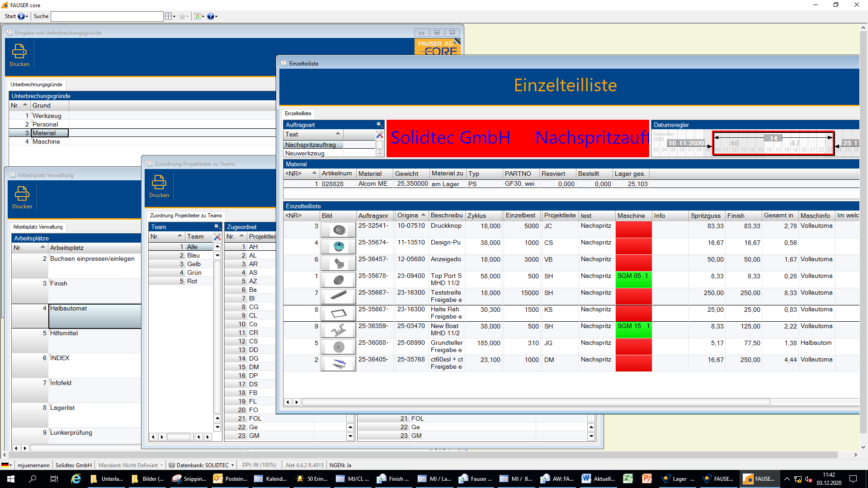Open Mandant: Nicht Definiert dropdown
The width and height of the screenshot is (868, 488).
click(x=131, y=465)
